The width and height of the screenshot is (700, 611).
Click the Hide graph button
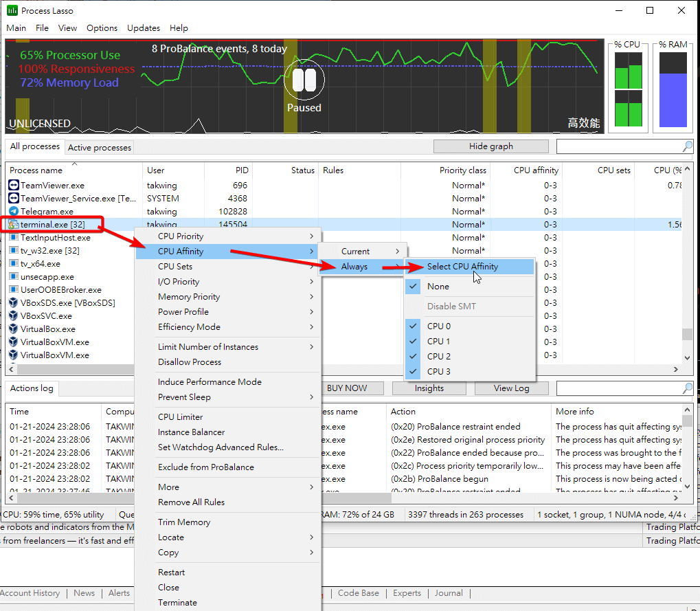click(491, 146)
